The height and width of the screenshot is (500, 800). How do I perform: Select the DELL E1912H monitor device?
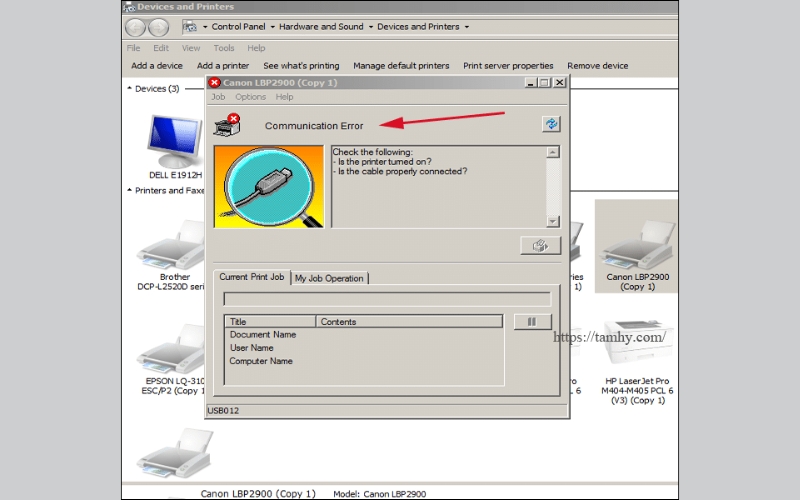[175, 147]
